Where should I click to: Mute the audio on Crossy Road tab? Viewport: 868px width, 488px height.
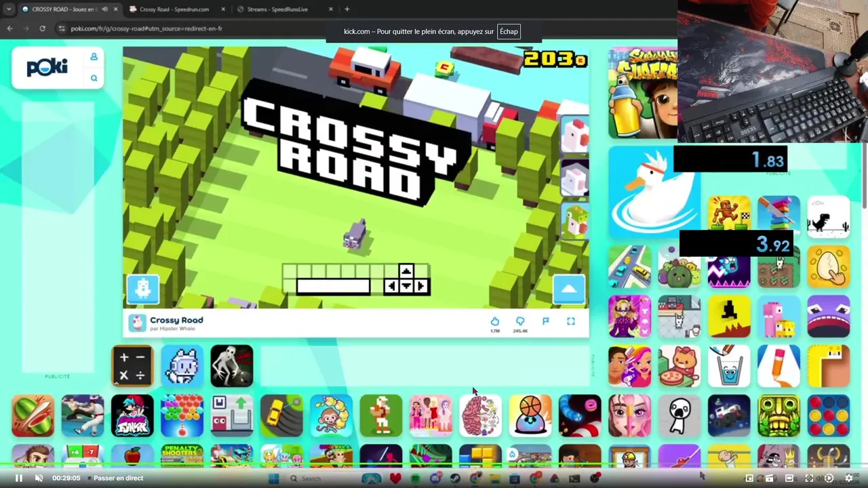tap(104, 9)
